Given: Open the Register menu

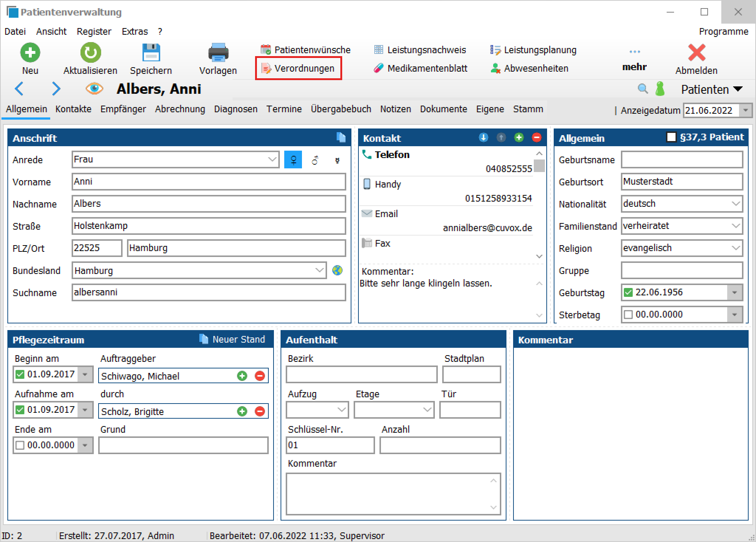Looking at the screenshot, I should pos(94,31).
